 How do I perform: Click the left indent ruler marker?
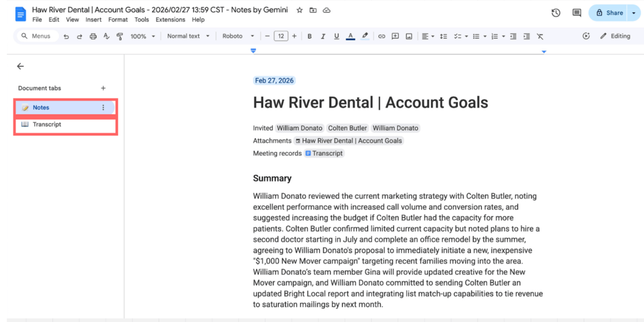253,51
